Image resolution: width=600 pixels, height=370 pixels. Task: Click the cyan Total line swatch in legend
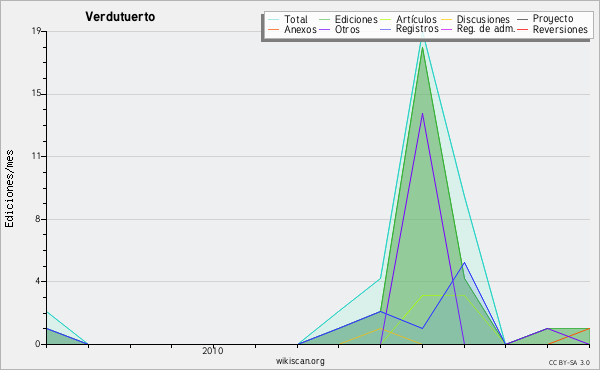tap(274, 19)
